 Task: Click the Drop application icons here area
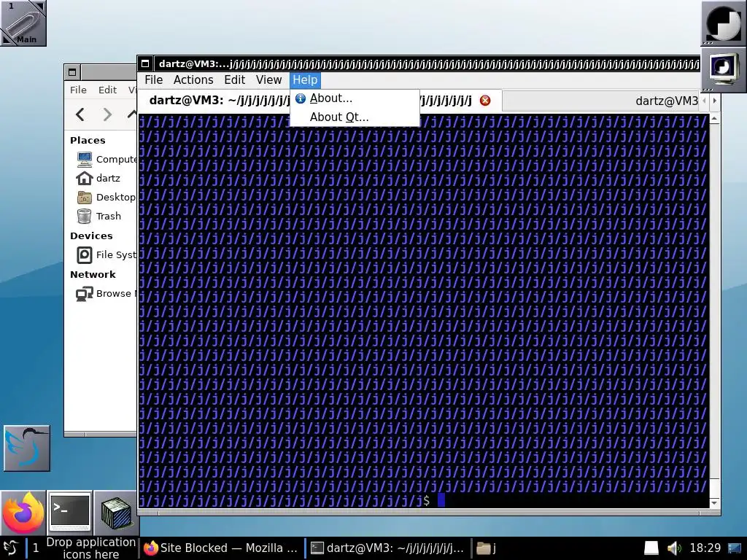coord(90,548)
